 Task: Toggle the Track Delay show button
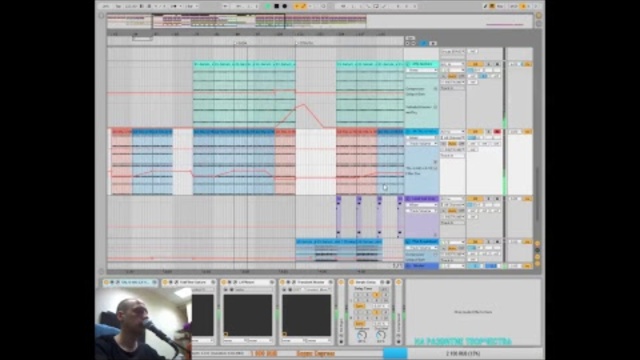point(538,264)
